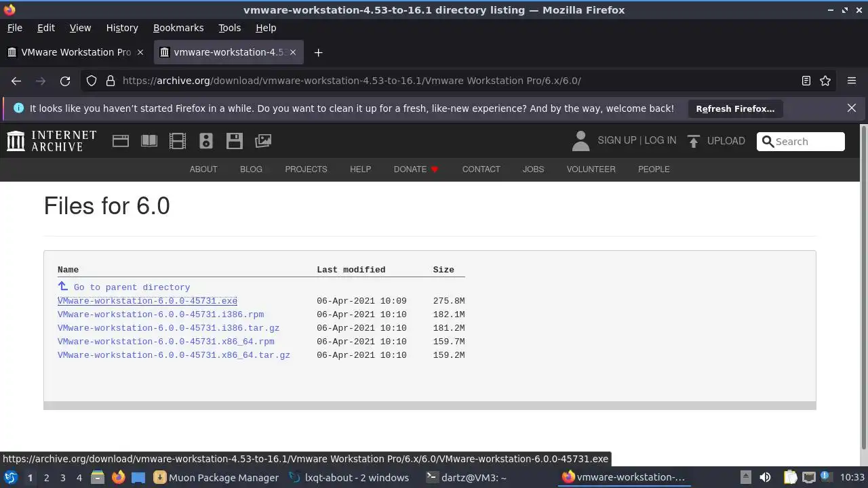This screenshot has height=488, width=868.
Task: Click the SIGN UP link
Action: 616,140
